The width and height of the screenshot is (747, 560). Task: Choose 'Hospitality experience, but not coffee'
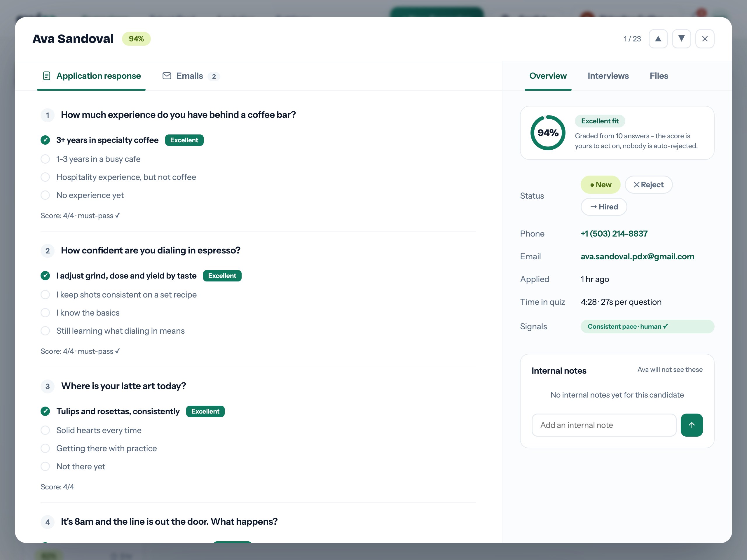[118, 177]
